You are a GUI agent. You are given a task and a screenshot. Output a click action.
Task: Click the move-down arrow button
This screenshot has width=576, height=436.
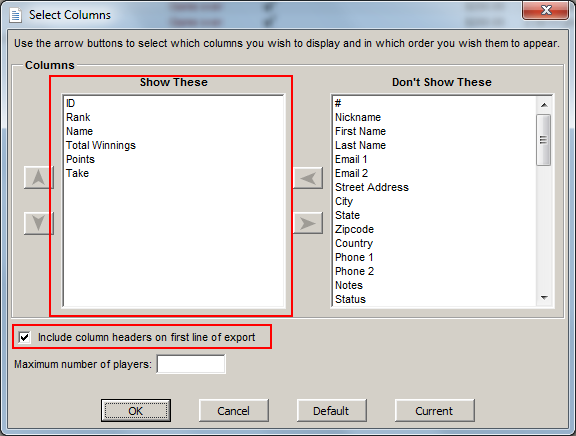click(x=39, y=223)
